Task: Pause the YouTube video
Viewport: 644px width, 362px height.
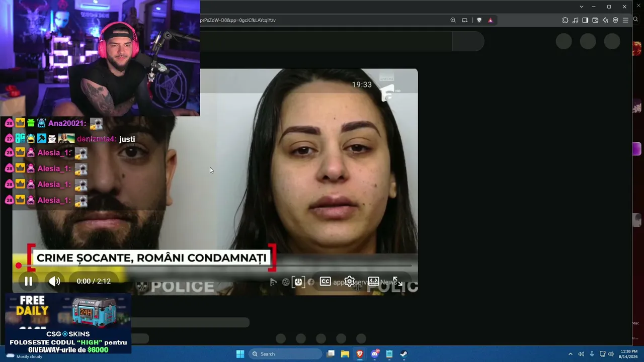Action: coord(29,282)
